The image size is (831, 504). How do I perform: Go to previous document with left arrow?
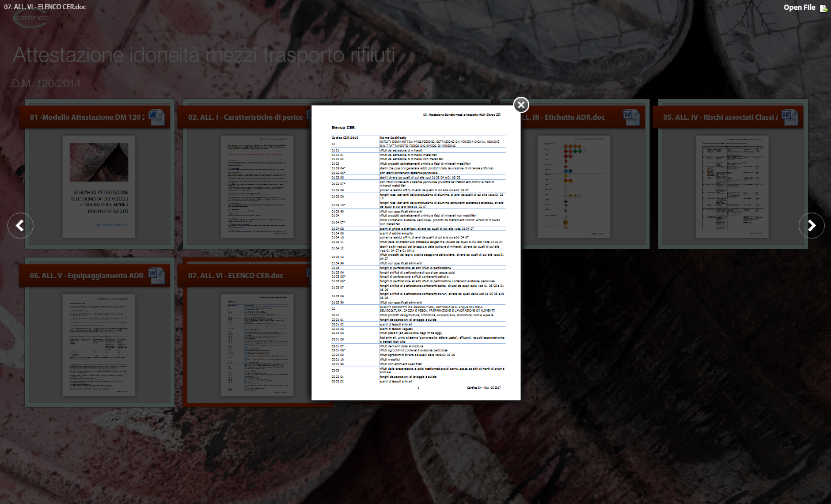pyautogui.click(x=20, y=225)
